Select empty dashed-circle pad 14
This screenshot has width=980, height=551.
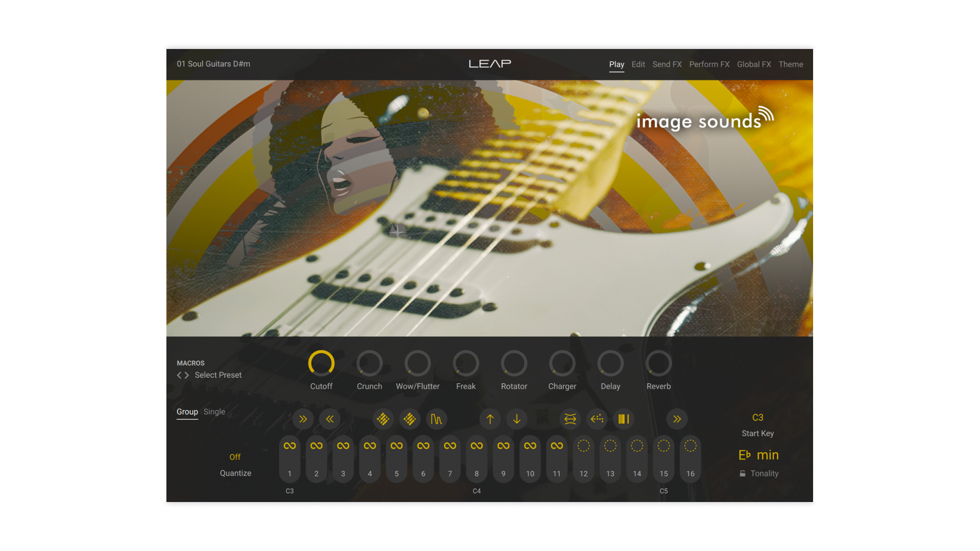[637, 459]
